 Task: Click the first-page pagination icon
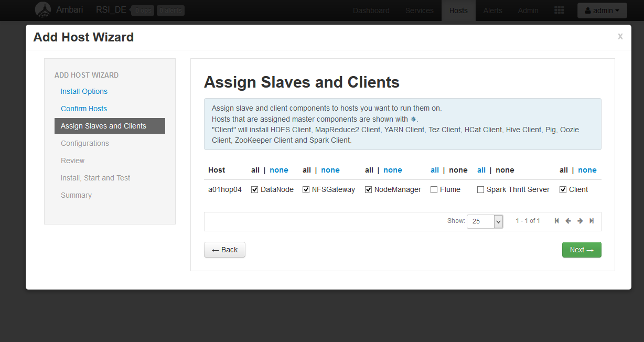tap(556, 221)
